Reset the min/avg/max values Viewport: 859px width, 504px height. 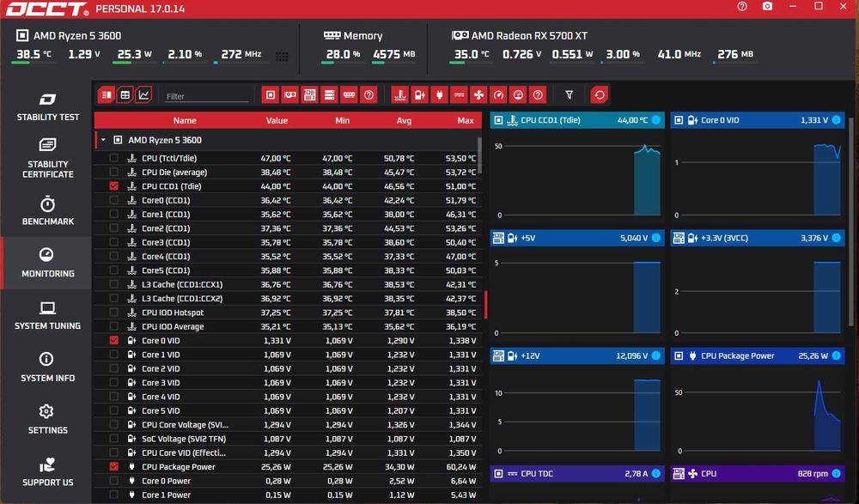coord(600,94)
